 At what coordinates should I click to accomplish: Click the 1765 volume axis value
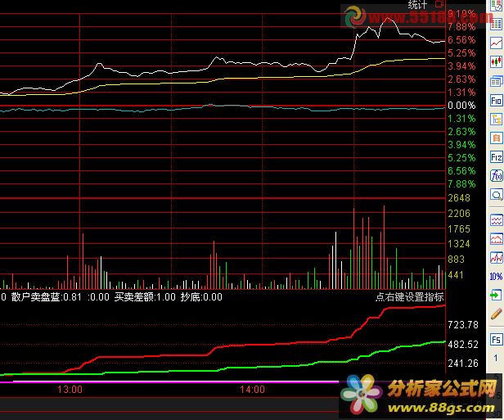point(459,229)
